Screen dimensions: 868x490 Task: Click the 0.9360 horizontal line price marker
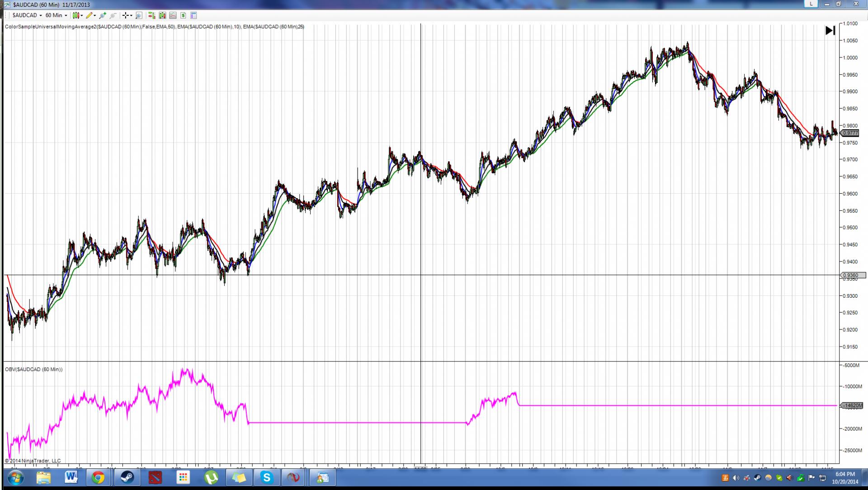click(850, 275)
